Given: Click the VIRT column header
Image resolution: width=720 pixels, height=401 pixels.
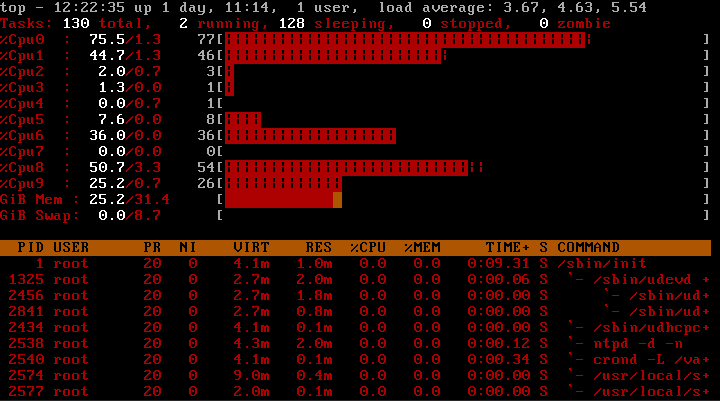Looking at the screenshot, I should point(251,248).
